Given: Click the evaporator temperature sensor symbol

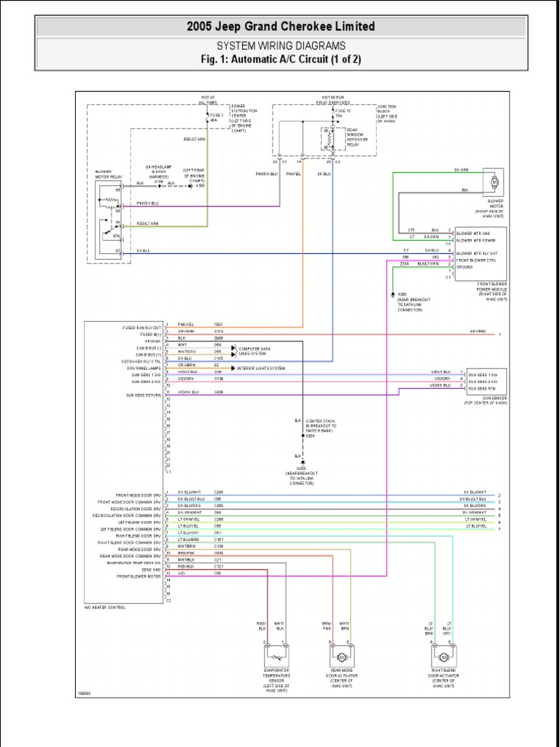Looking at the screenshot, I should click(276, 659).
